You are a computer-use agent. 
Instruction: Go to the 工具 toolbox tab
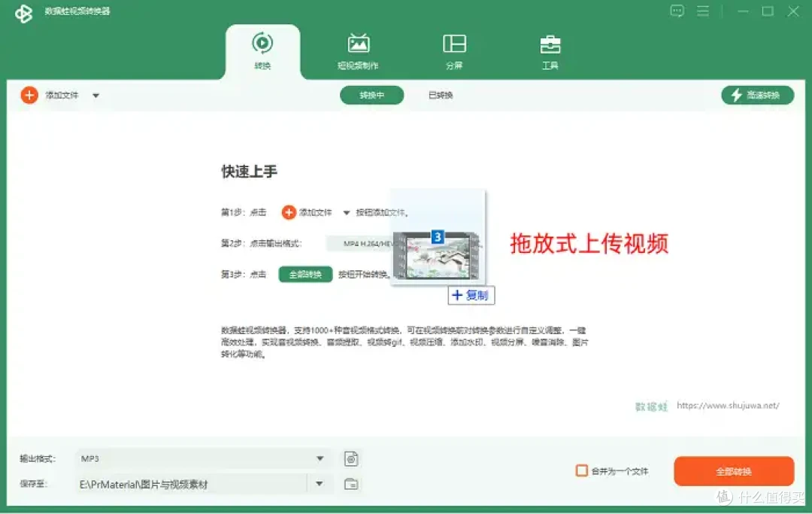(550, 51)
